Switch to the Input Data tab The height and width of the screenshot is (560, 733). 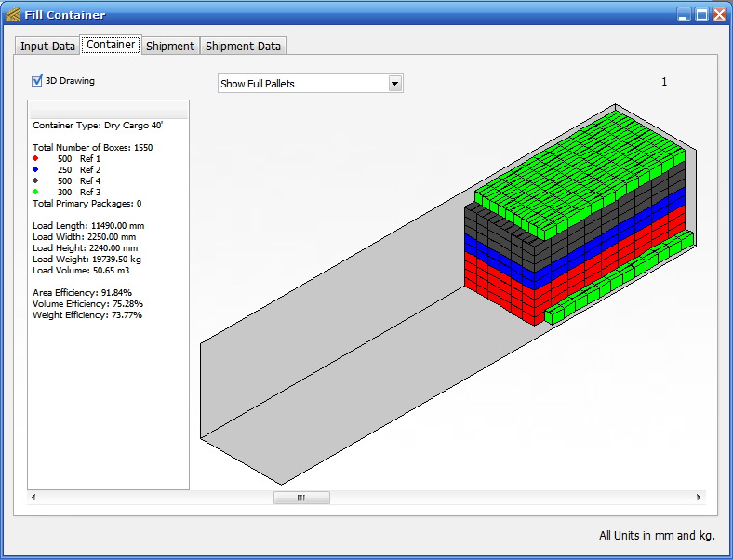[47, 47]
